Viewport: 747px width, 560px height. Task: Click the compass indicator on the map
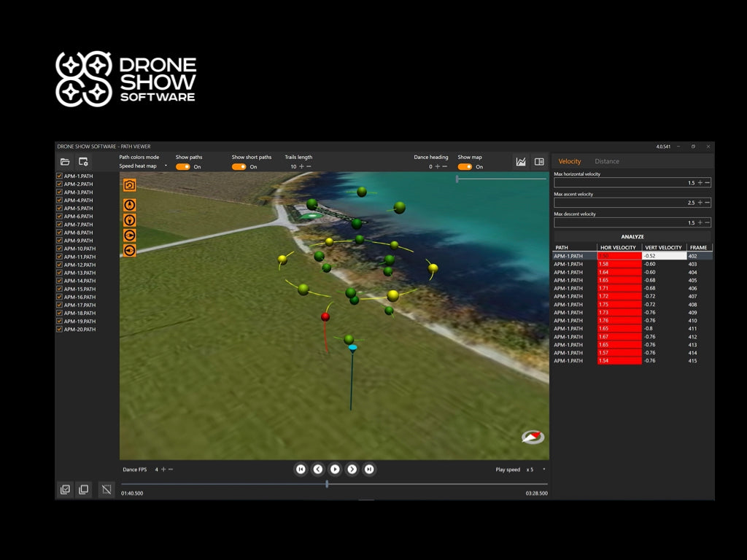tap(533, 437)
